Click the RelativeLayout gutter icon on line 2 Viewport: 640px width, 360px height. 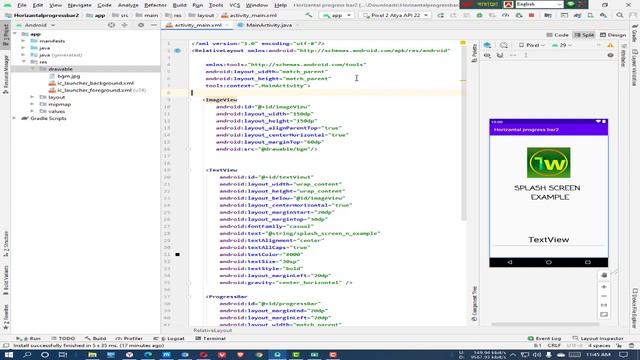[178, 51]
